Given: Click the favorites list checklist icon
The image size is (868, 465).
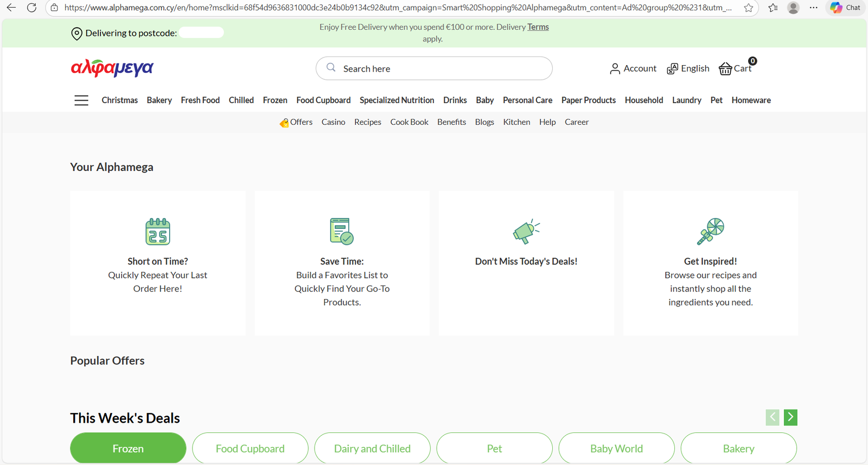Looking at the screenshot, I should (342, 231).
